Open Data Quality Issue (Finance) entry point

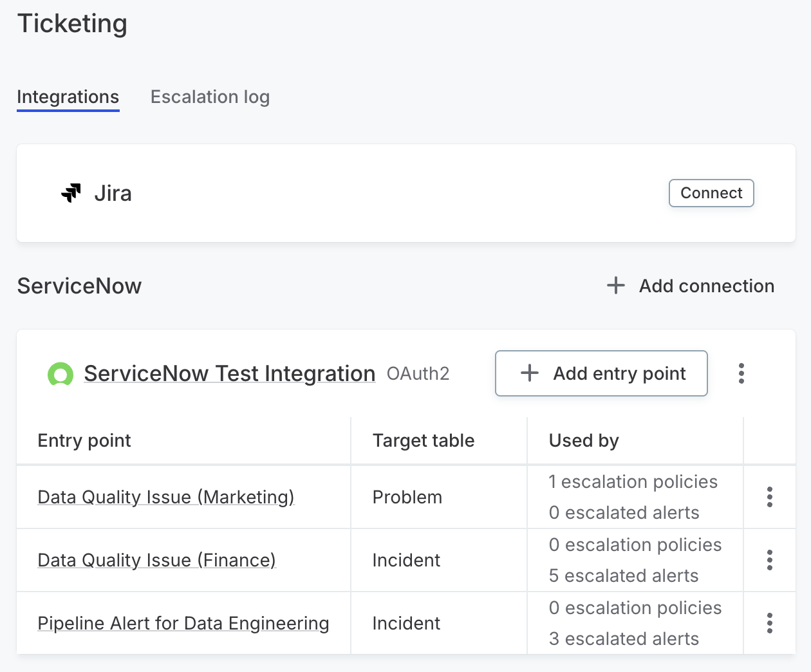pyautogui.click(x=157, y=560)
